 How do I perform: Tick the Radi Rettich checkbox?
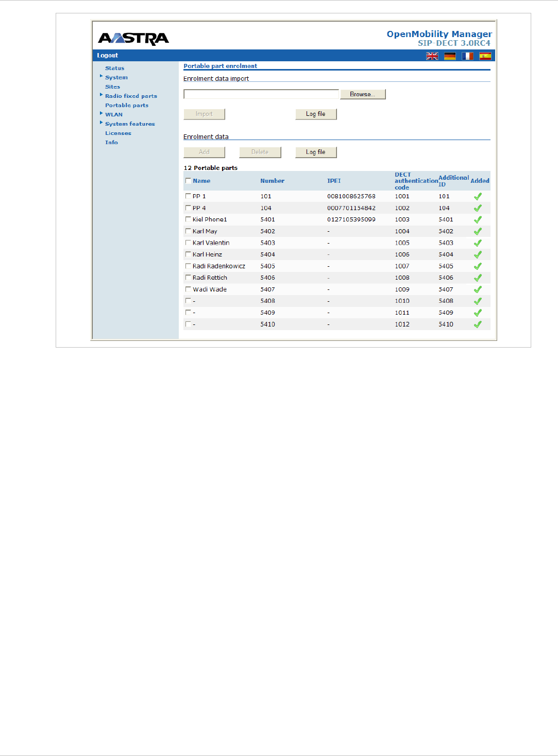point(188,277)
